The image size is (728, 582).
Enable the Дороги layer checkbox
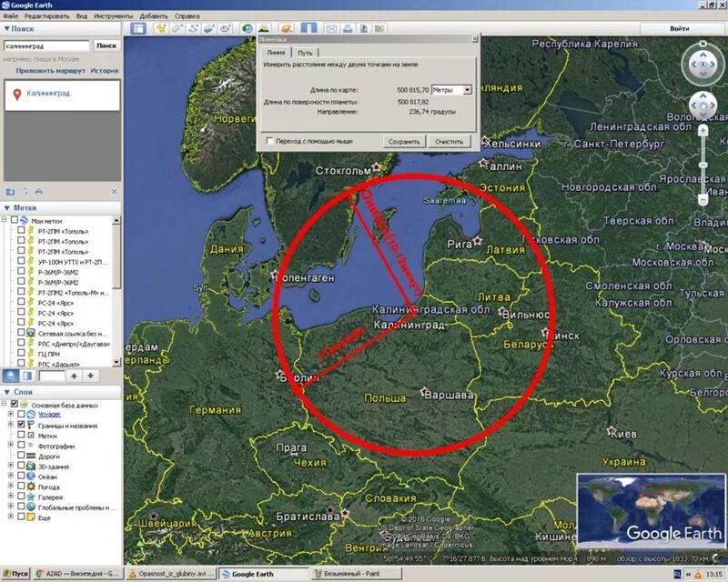[x=21, y=455]
